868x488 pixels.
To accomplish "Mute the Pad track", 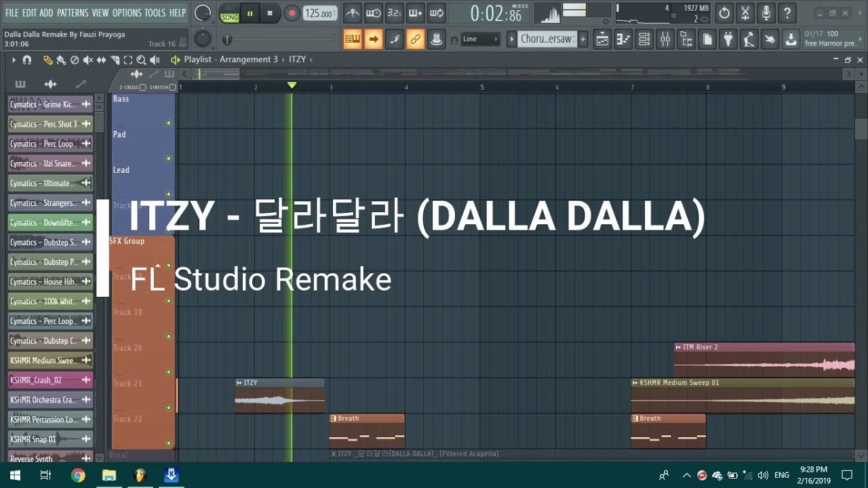I will pyautogui.click(x=169, y=159).
